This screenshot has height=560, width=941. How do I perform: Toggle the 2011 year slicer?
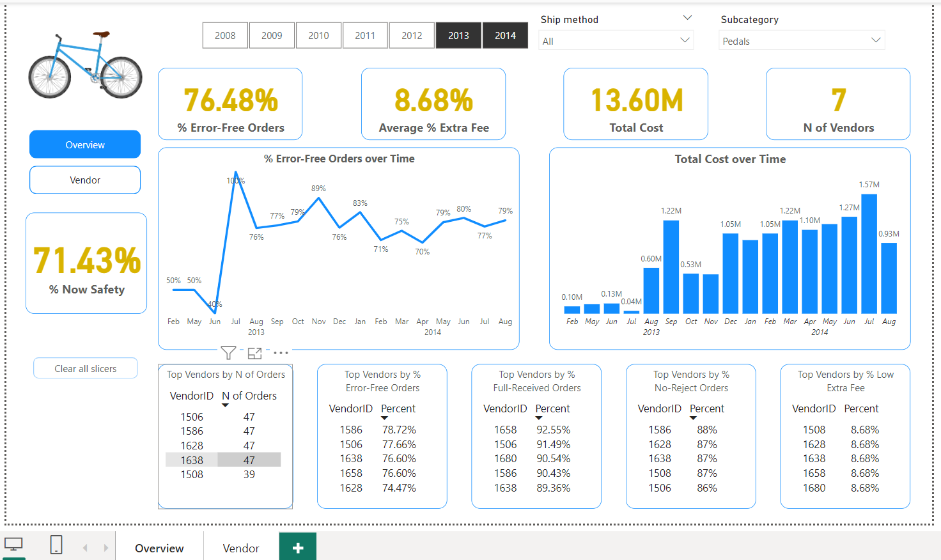pos(365,35)
